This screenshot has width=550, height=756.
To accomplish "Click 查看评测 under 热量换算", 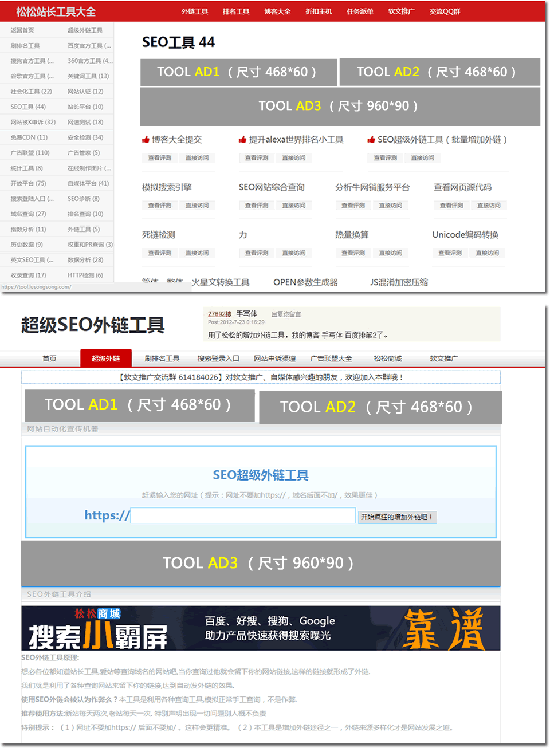I will click(353, 253).
